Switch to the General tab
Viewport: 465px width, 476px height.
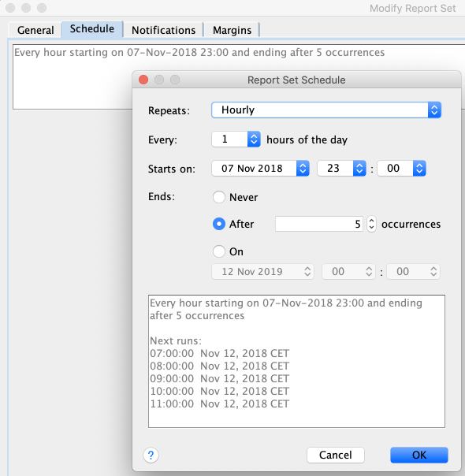35,30
